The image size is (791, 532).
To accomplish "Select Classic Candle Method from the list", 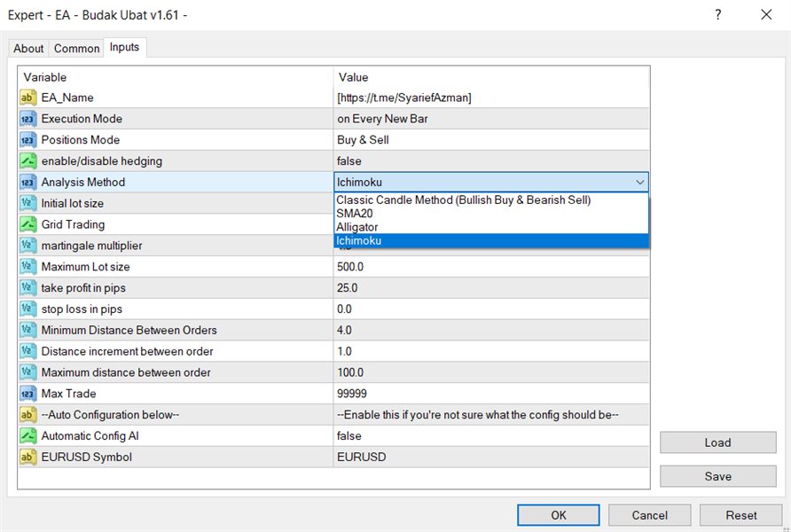I will click(463, 200).
